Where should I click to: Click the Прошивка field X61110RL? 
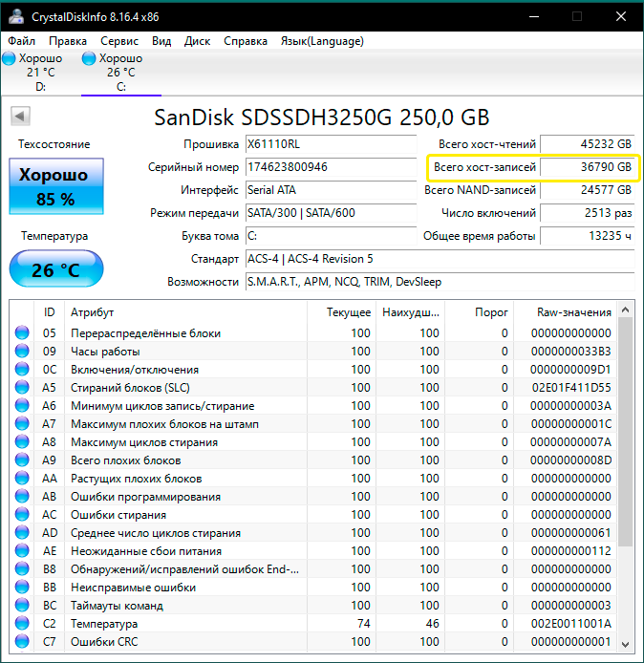(332, 144)
